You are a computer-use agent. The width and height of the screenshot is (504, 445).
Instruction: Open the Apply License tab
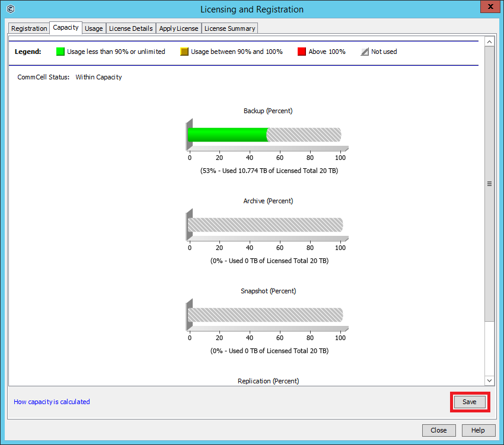[178, 28]
